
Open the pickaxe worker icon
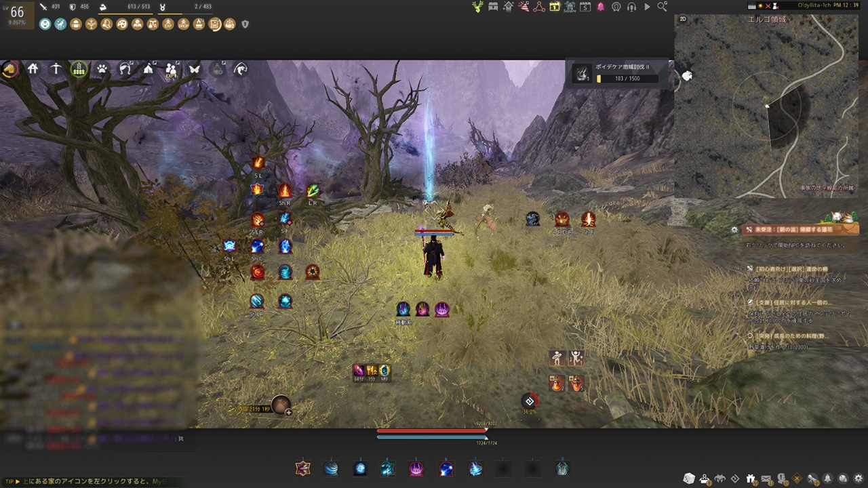(56, 69)
